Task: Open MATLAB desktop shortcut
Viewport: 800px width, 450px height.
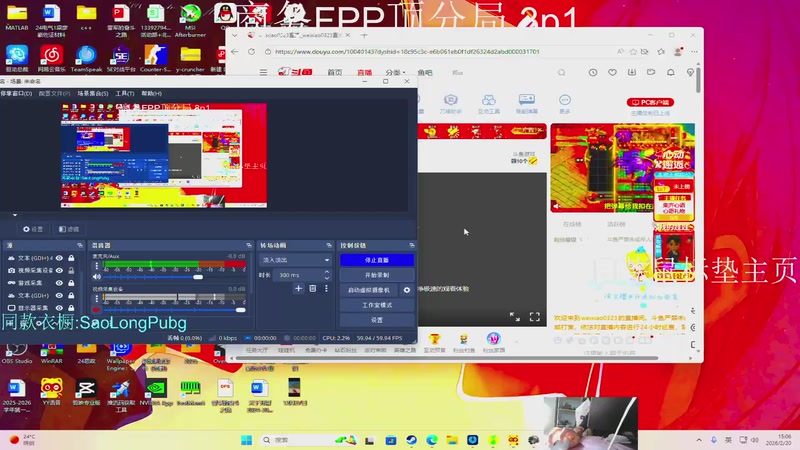Action: click(16, 17)
